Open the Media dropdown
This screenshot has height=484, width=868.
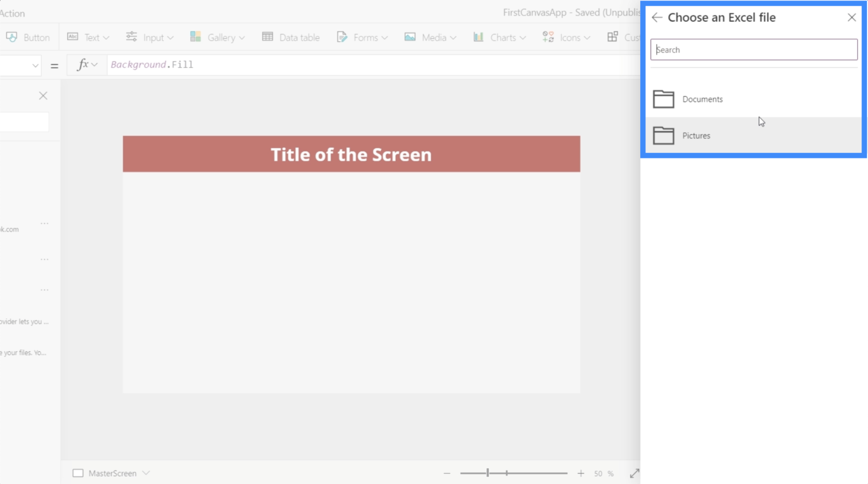[430, 37]
